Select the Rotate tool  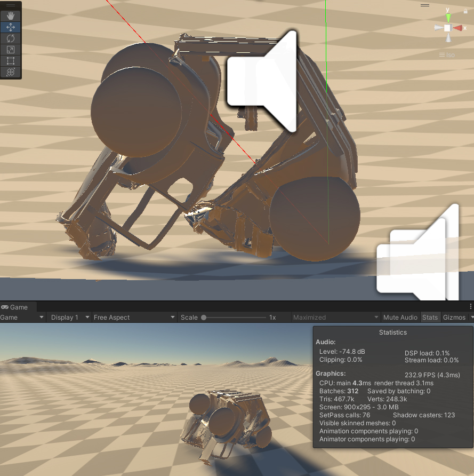[x=11, y=38]
